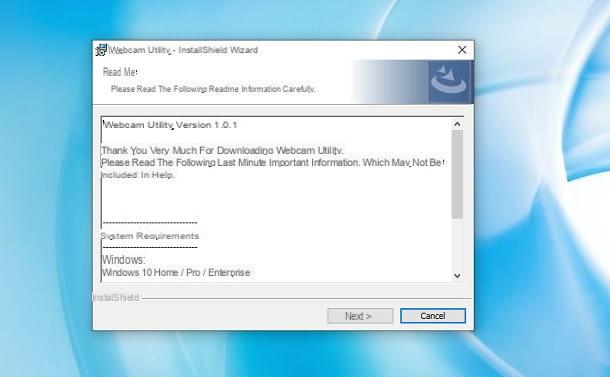
Task: Click the installer icon in title bar
Action: (x=101, y=50)
